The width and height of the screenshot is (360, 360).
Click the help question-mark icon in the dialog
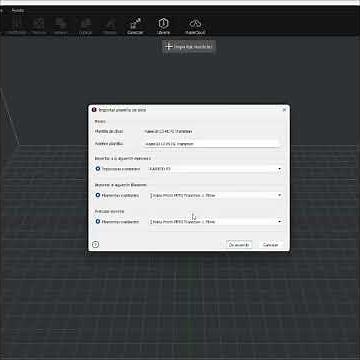click(x=95, y=245)
